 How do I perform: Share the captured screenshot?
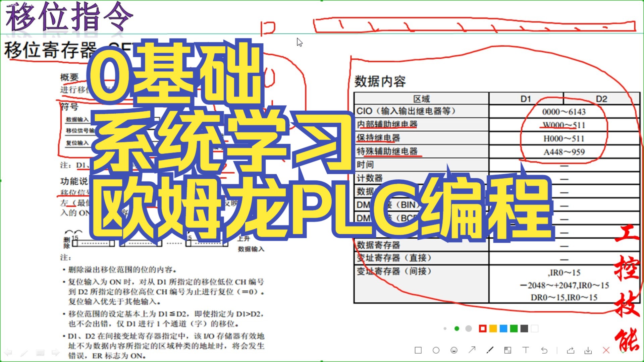(570, 350)
